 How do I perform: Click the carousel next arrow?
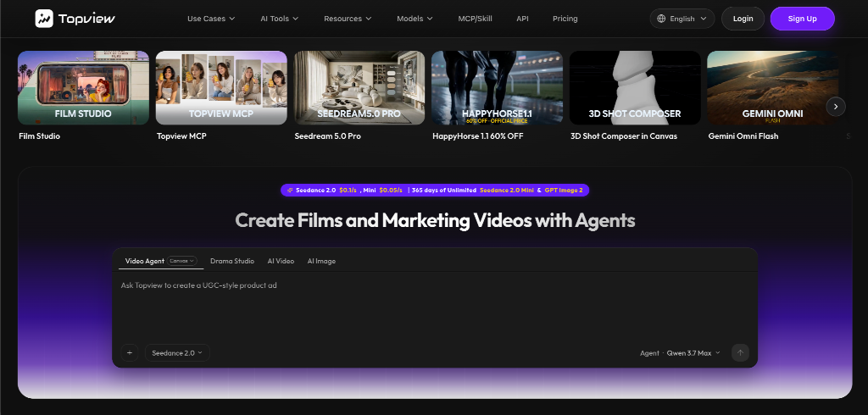pos(836,106)
